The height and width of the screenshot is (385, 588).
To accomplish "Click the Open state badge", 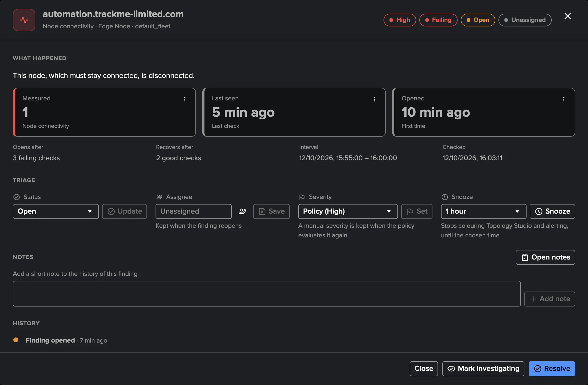I will click(x=478, y=20).
